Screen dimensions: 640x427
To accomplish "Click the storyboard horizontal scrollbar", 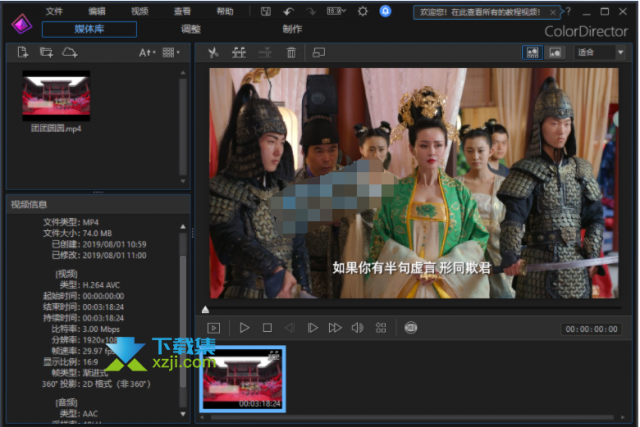I will click(x=412, y=417).
